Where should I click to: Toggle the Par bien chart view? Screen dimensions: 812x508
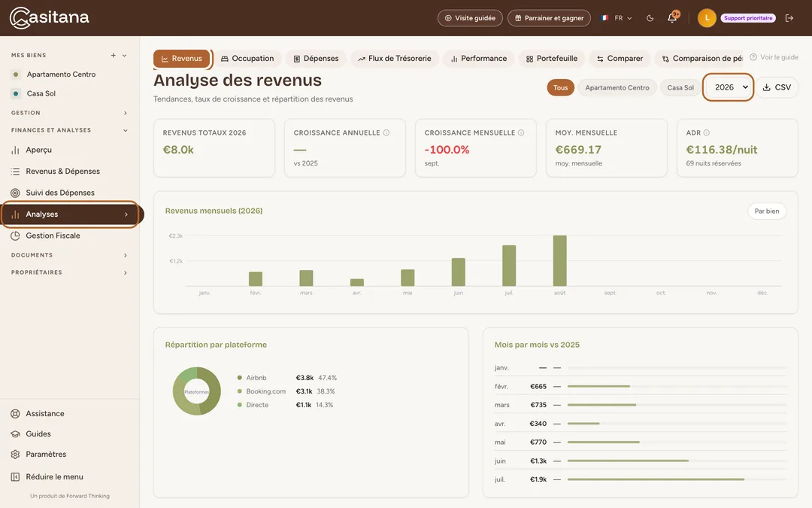(766, 211)
